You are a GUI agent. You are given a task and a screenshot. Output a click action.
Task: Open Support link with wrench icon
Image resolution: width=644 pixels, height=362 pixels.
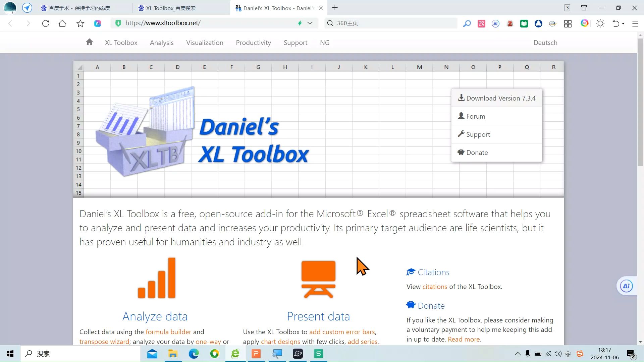coord(497,134)
